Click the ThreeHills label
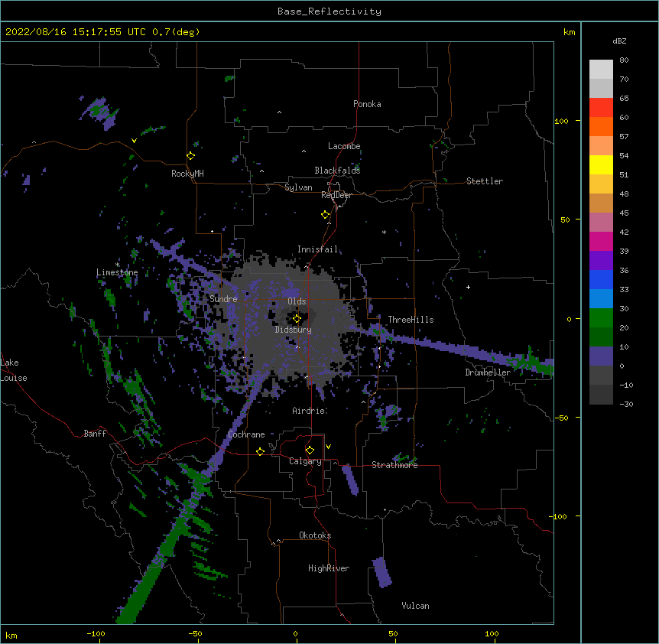Viewport: 659px width, 644px height. (411, 320)
